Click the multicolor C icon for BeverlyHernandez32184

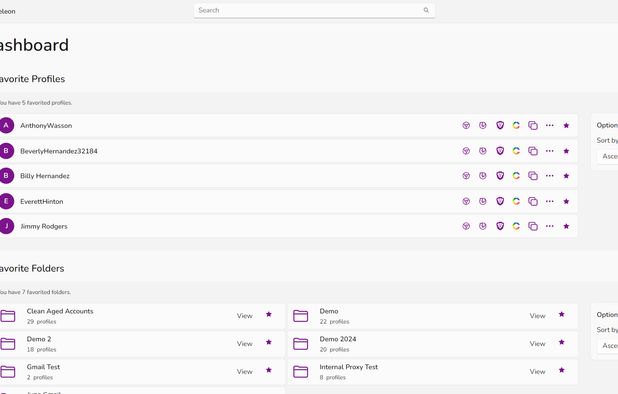coord(516,151)
